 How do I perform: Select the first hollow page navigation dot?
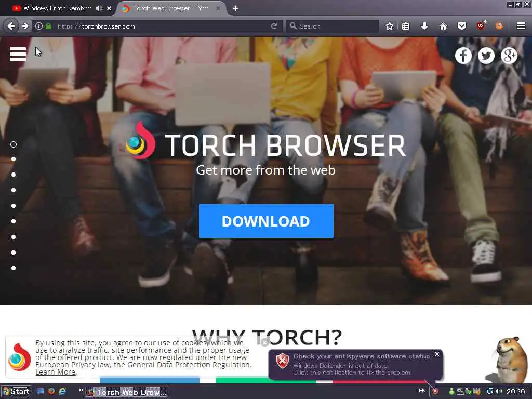pyautogui.click(x=13, y=144)
